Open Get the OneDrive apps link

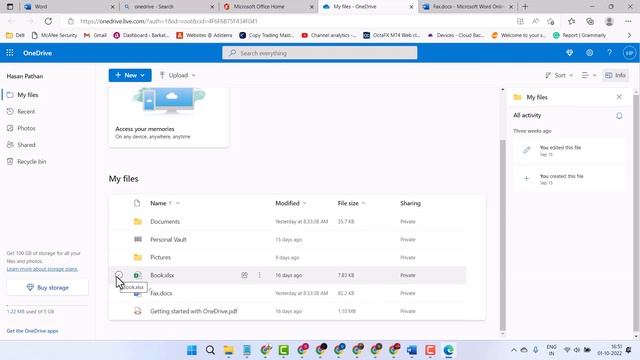(x=32, y=331)
